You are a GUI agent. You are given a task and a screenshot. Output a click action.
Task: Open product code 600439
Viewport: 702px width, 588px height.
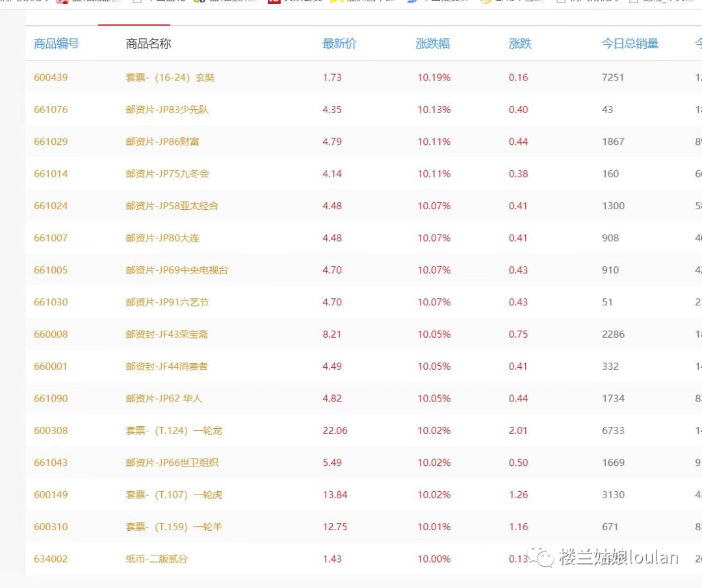click(x=51, y=77)
